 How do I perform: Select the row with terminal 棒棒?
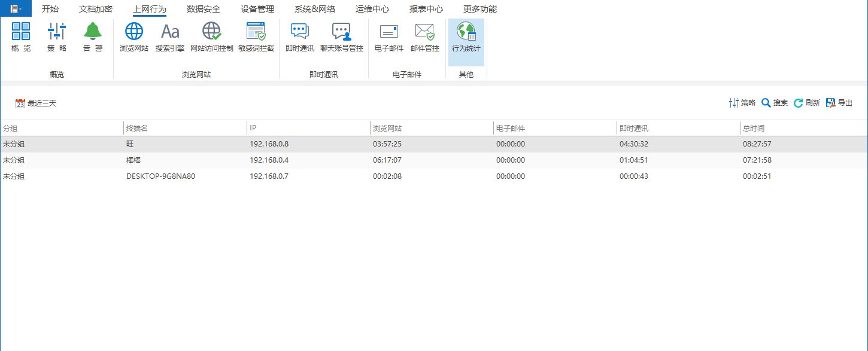click(433, 160)
